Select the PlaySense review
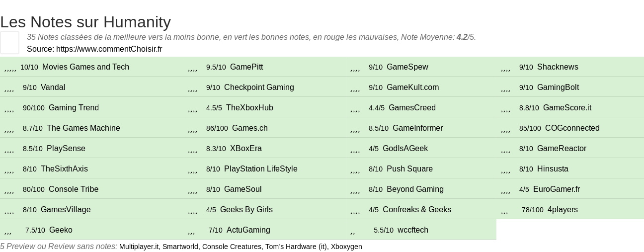 (x=66, y=149)
